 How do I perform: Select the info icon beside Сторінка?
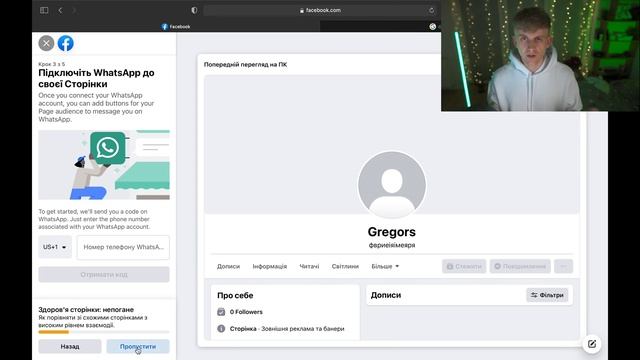click(x=221, y=329)
